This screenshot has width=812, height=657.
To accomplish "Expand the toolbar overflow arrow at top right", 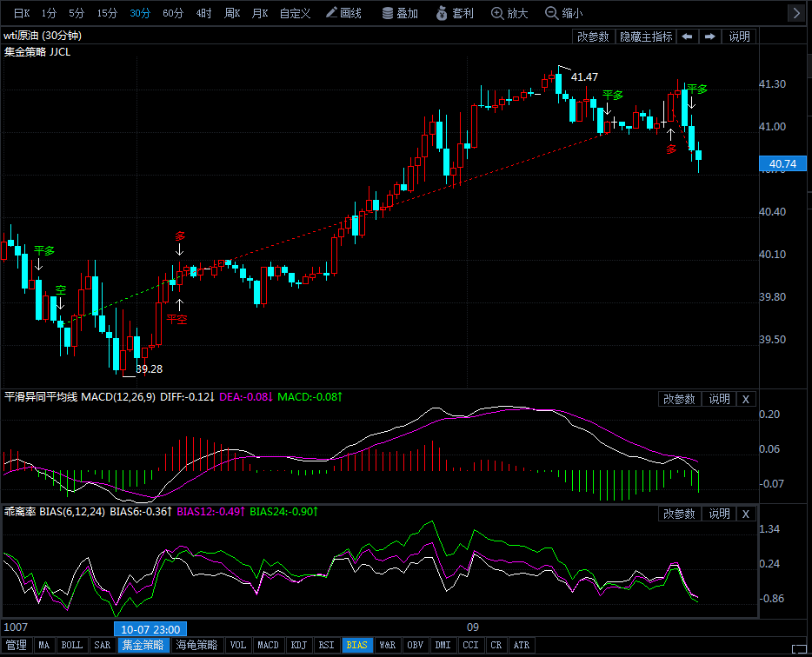I will tap(796, 13).
